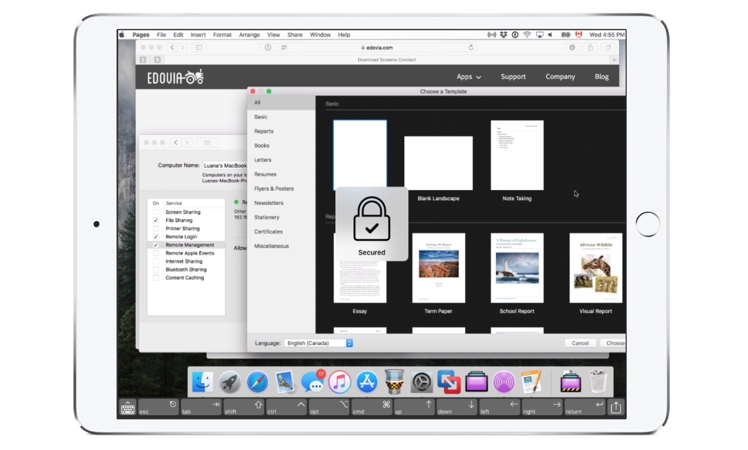Open Messages app with notification badge
The image size is (748, 450).
(x=312, y=381)
